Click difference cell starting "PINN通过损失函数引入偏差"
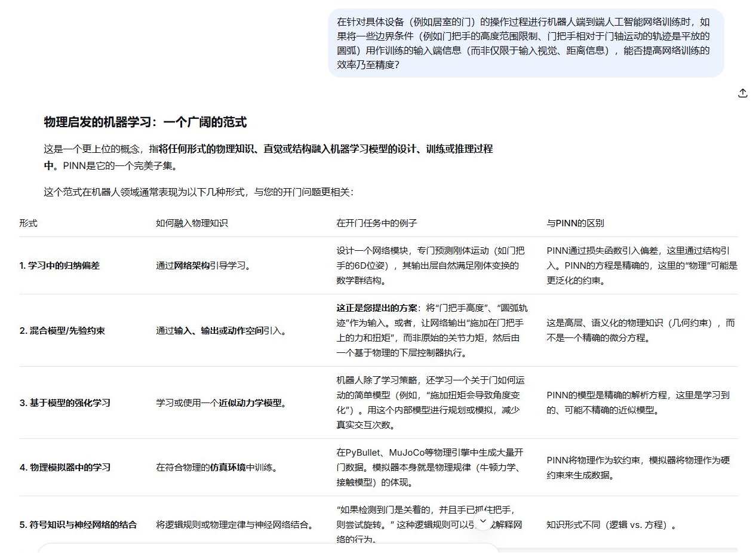Image resolution: width=756 pixels, height=553 pixels. tap(642, 265)
